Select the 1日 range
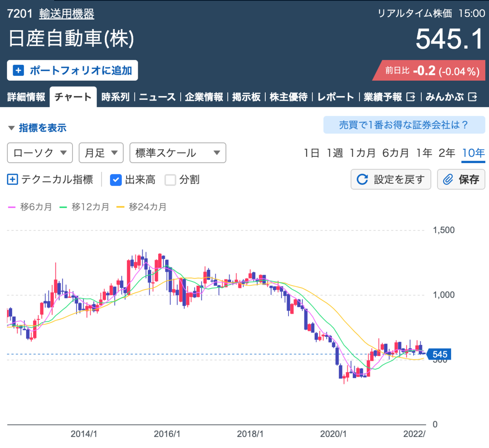The height and width of the screenshot is (448, 489). (311, 153)
